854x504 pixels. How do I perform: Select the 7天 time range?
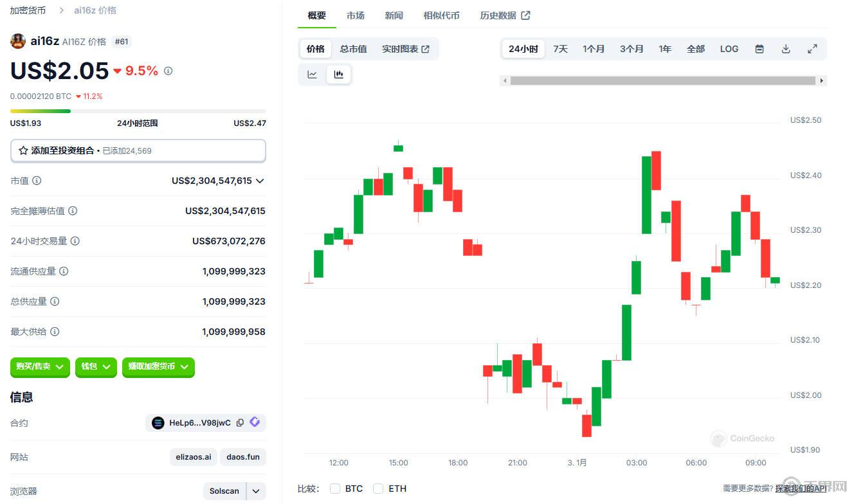click(x=560, y=49)
